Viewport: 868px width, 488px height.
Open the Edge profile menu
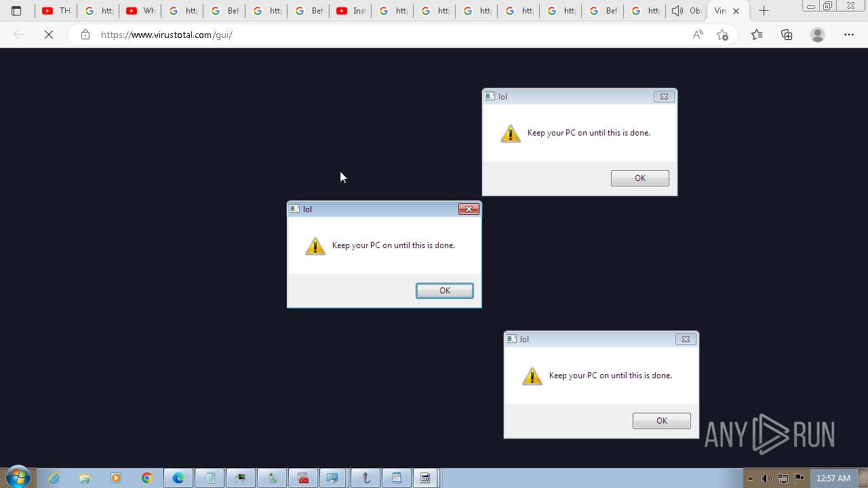pyautogui.click(x=818, y=35)
